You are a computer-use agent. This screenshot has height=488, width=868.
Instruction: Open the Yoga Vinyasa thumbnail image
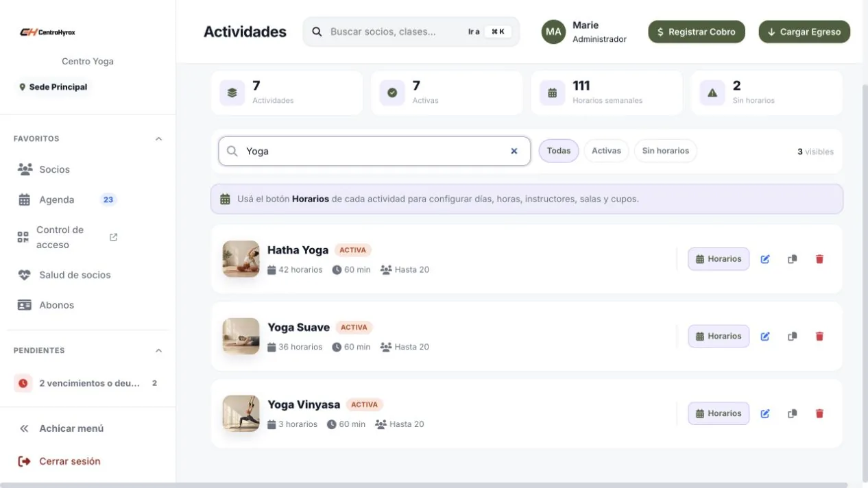click(241, 414)
